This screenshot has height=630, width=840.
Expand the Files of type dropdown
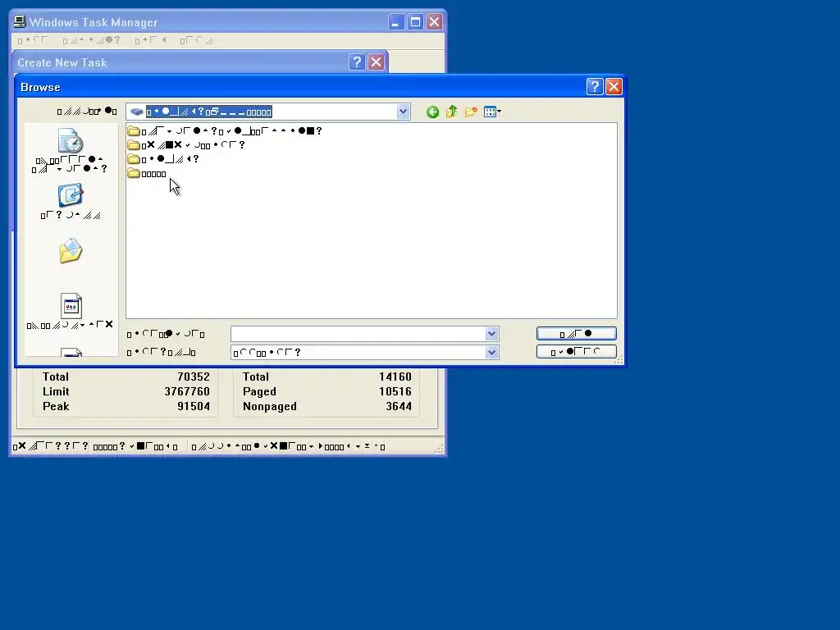click(492, 353)
